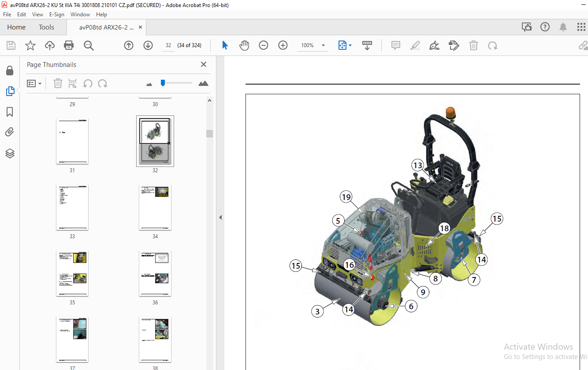Select page 31 thumbnail

tap(72, 141)
